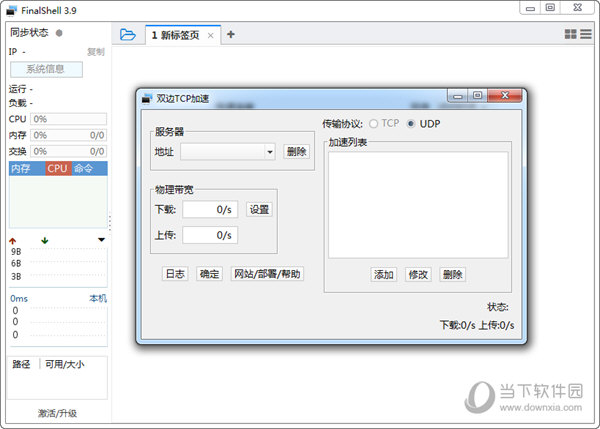Open the black network interface dropdown triangle
This screenshot has width=600, height=429.
(101, 240)
